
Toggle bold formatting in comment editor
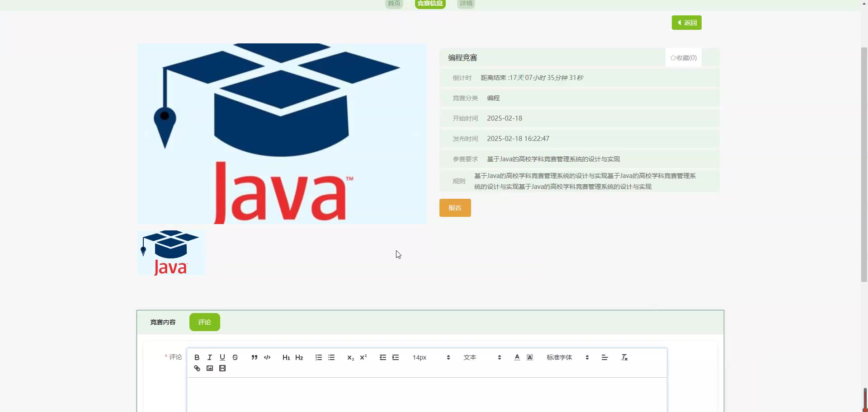click(197, 357)
